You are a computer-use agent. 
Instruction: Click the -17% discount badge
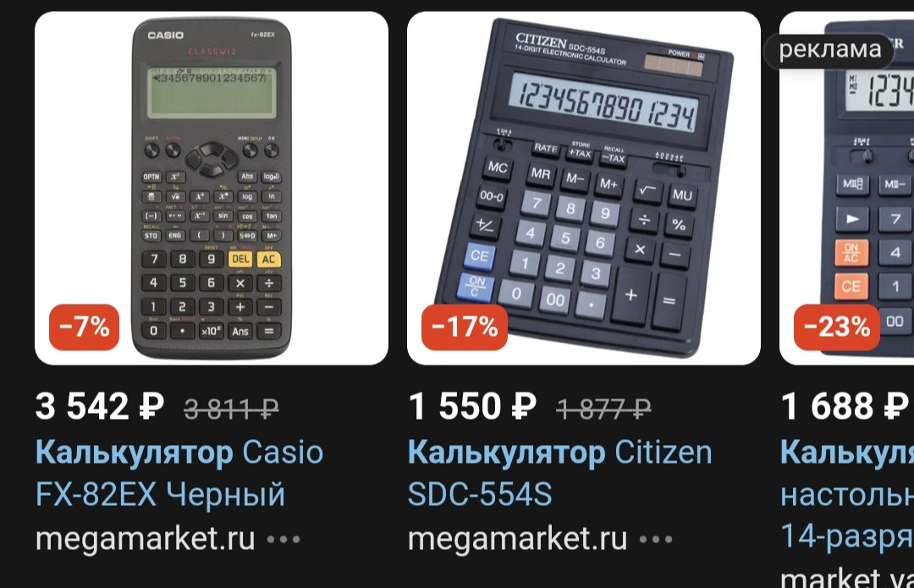pos(465,327)
